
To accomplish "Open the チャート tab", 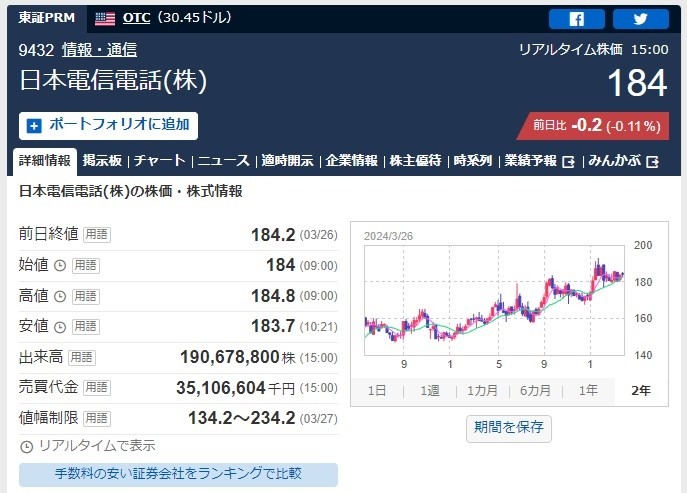I will coord(159,161).
